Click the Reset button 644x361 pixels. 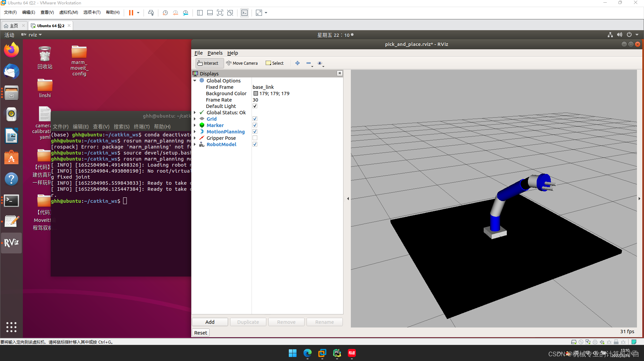pos(200,332)
